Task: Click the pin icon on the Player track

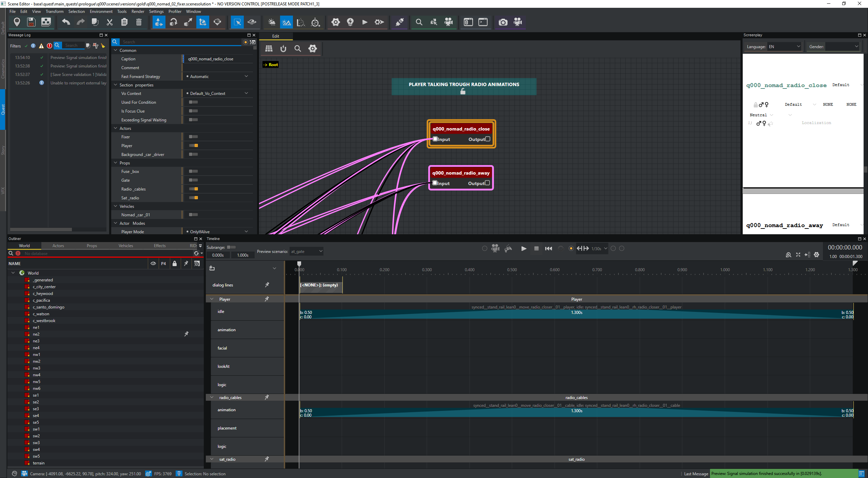Action: click(x=267, y=299)
